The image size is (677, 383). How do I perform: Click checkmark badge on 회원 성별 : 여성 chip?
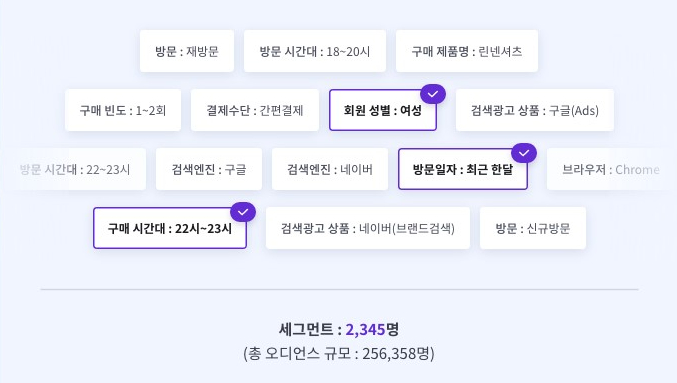click(x=433, y=94)
